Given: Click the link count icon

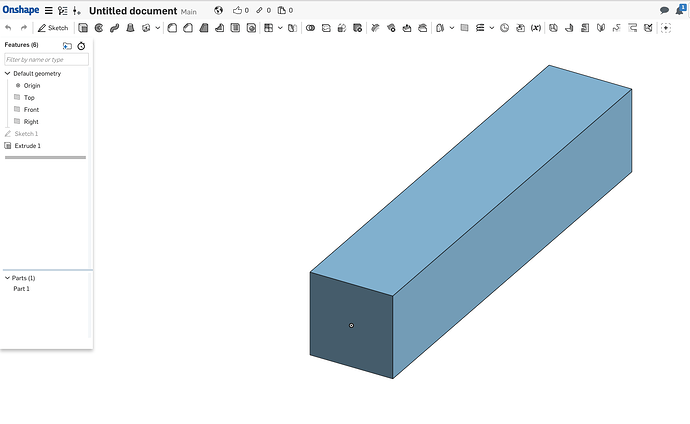Looking at the screenshot, I should point(264,10).
